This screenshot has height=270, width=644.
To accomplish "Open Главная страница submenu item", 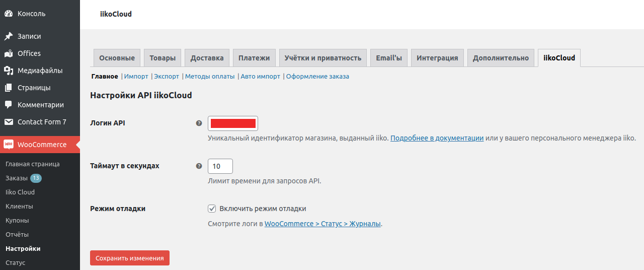I will tap(33, 164).
